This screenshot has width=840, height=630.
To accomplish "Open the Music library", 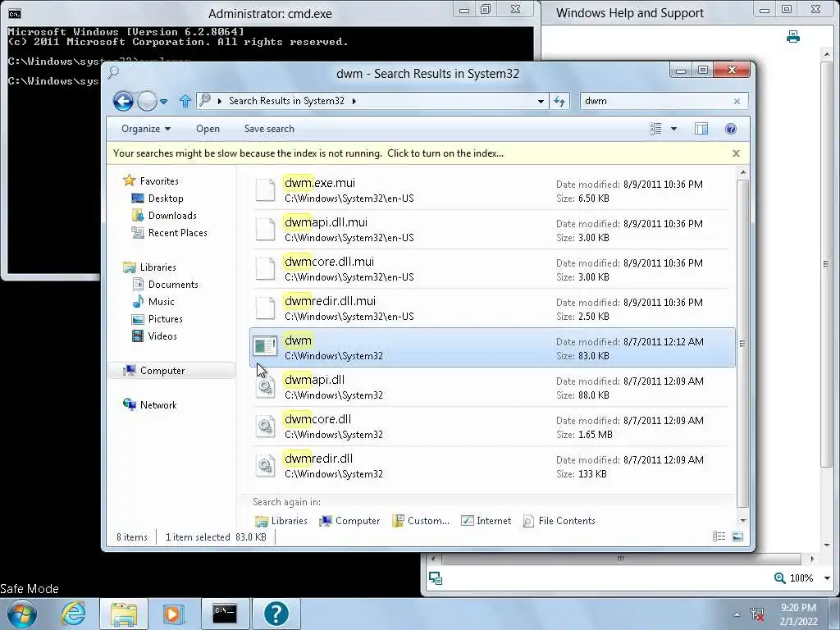I will coord(161,301).
